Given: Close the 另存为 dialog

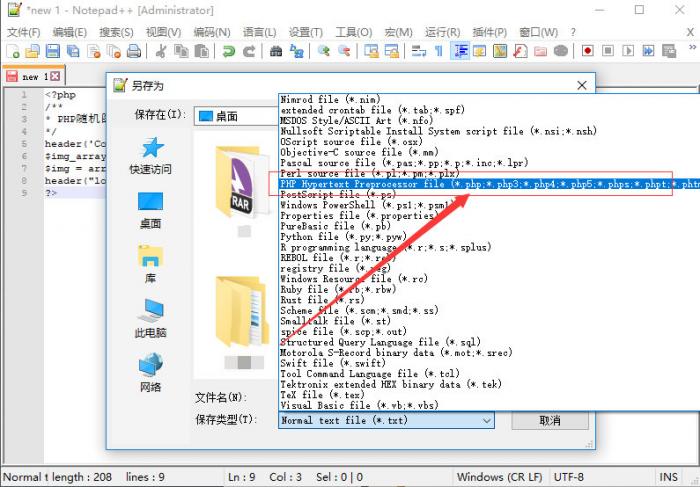Looking at the screenshot, I should click(x=582, y=86).
